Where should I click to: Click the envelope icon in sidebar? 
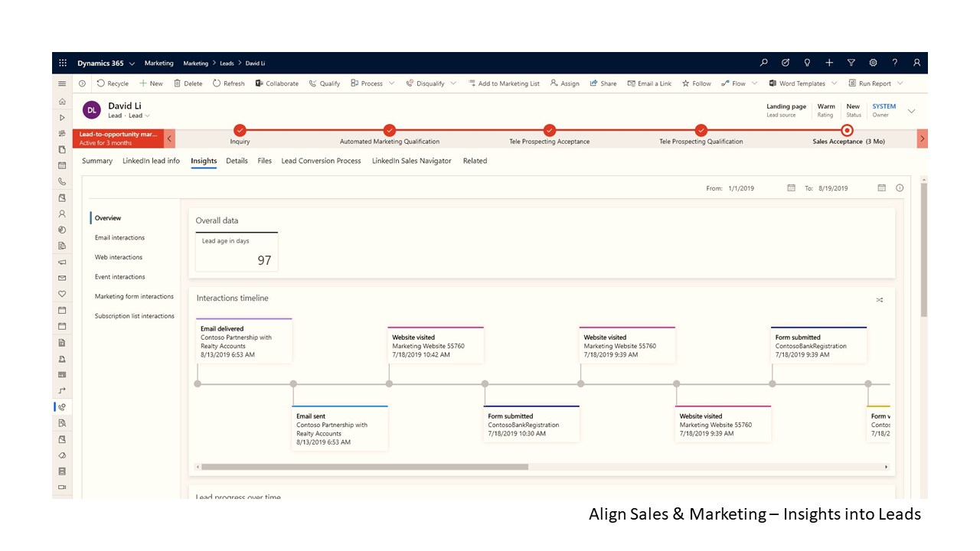click(62, 278)
